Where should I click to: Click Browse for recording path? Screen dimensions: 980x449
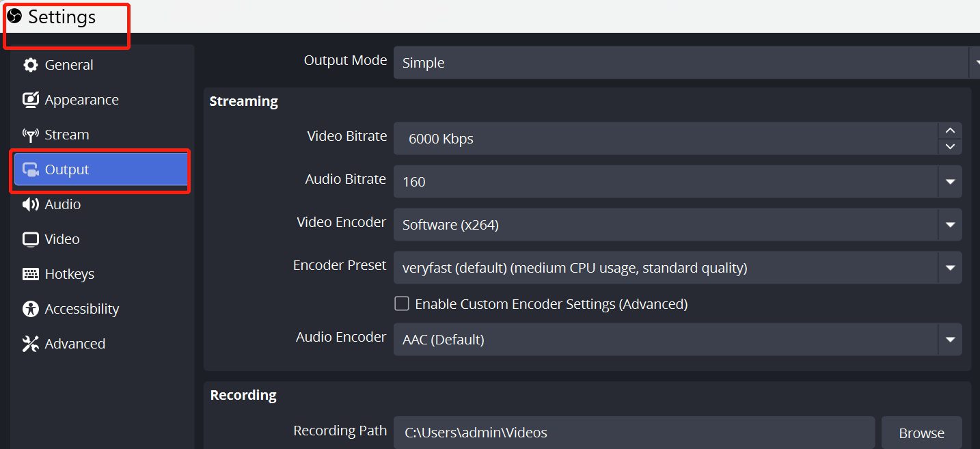[x=921, y=433]
